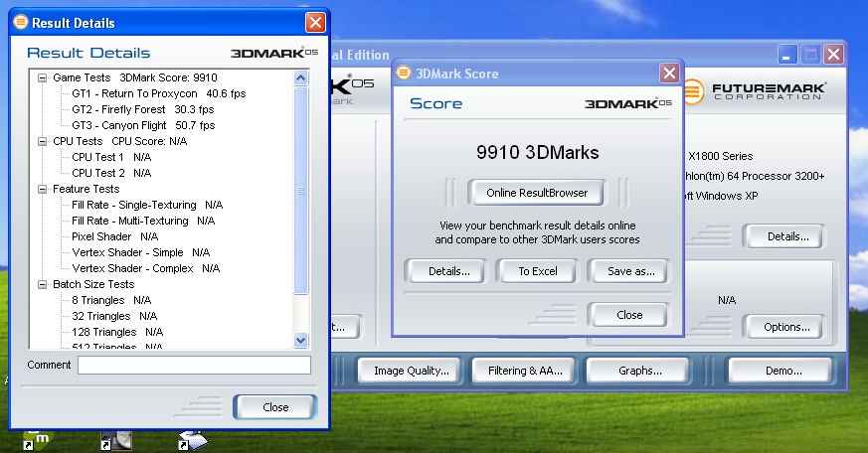
Task: Export results with To Excel button
Action: [x=537, y=271]
